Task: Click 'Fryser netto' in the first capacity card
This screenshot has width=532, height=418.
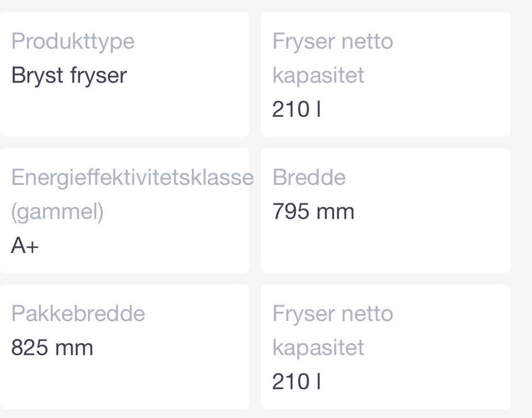Action: click(332, 42)
